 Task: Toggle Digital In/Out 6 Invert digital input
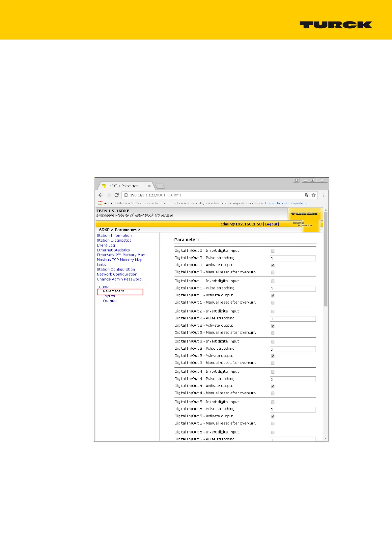(273, 432)
